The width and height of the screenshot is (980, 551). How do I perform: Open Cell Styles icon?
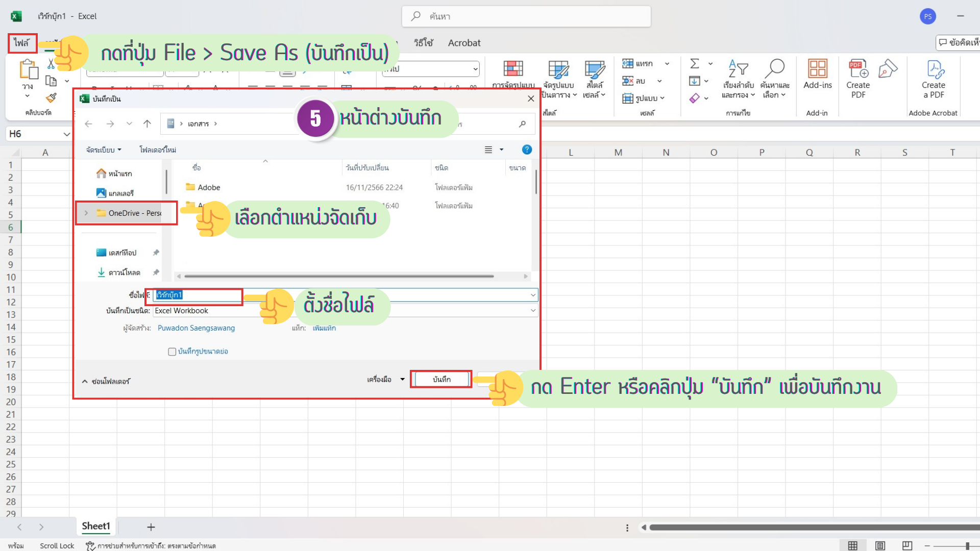pyautogui.click(x=594, y=69)
